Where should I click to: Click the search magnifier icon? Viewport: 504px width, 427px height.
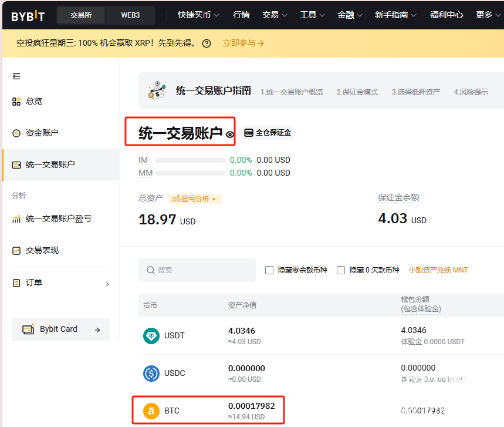coord(150,270)
